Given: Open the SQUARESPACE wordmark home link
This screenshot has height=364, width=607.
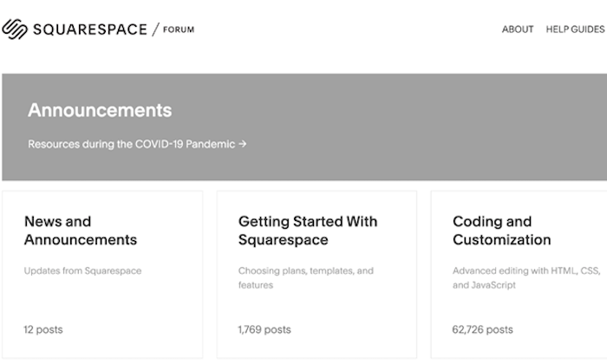Looking at the screenshot, I should [x=90, y=29].
